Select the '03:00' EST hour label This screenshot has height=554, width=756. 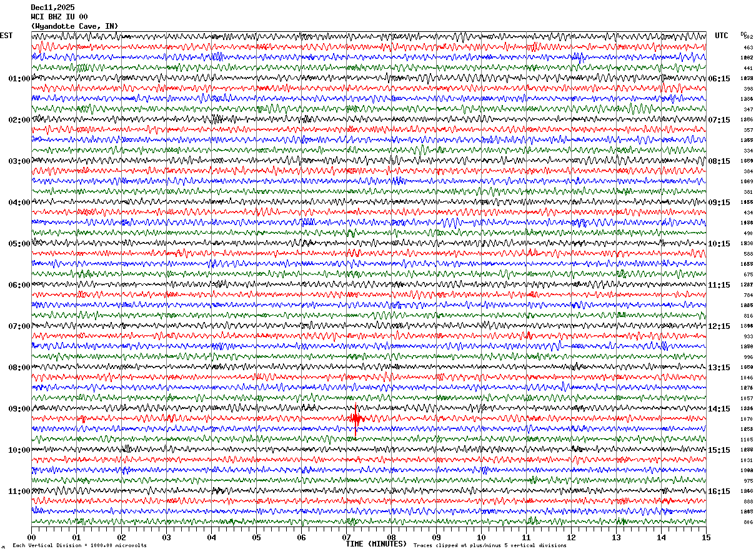click(19, 161)
